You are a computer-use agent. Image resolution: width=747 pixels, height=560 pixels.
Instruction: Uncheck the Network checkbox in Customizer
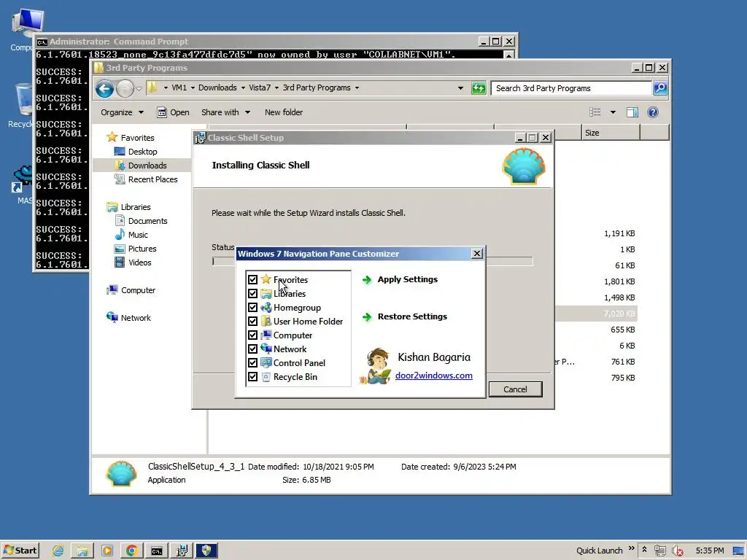point(253,349)
